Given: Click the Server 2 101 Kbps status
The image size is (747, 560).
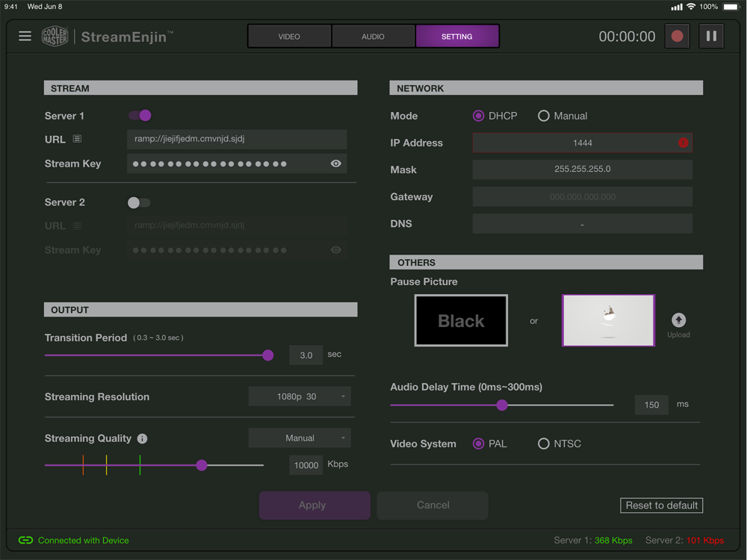Looking at the screenshot, I should pyautogui.click(x=684, y=541).
